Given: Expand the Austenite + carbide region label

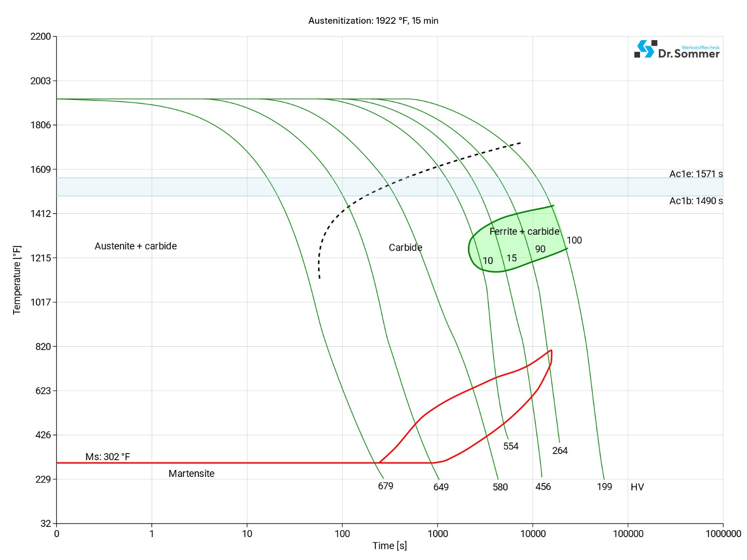Looking at the screenshot, I should (x=136, y=246).
